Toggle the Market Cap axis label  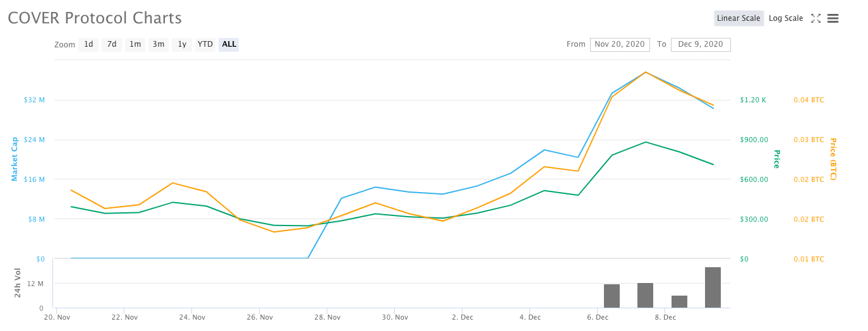pos(15,159)
